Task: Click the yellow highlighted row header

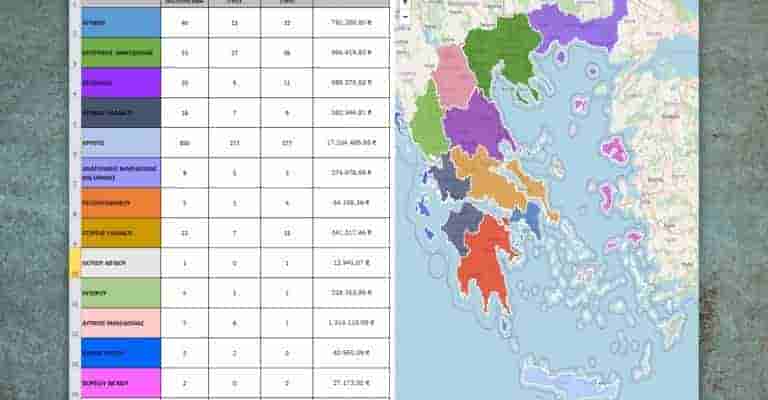Action: (75, 262)
